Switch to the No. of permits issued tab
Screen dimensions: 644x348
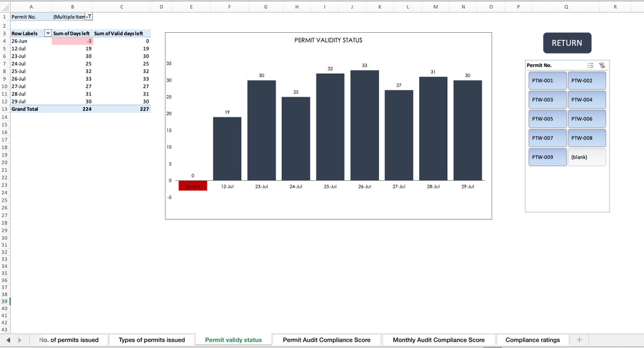click(x=69, y=340)
